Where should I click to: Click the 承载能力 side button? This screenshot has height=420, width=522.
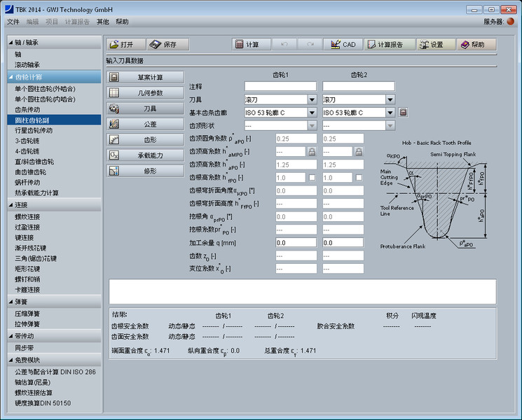(145, 155)
